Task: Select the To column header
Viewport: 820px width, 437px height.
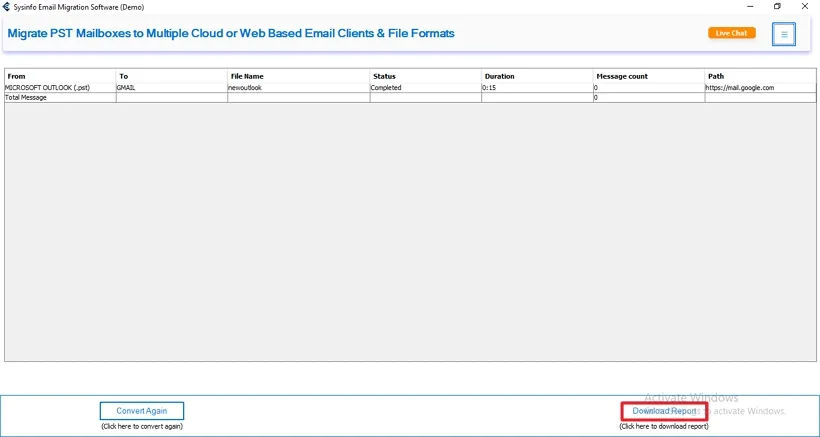Action: (172, 76)
